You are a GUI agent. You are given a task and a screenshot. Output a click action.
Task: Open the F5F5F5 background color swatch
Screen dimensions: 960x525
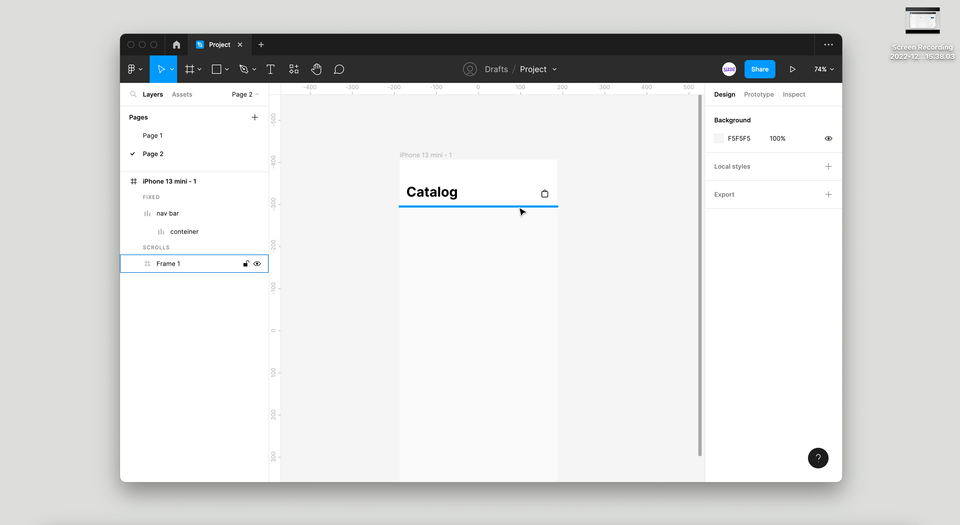point(719,138)
